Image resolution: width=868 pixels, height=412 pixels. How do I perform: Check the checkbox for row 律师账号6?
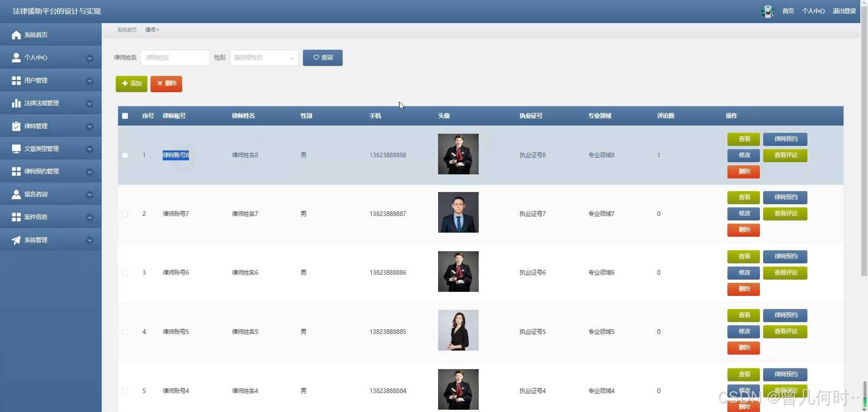pyautogui.click(x=125, y=273)
